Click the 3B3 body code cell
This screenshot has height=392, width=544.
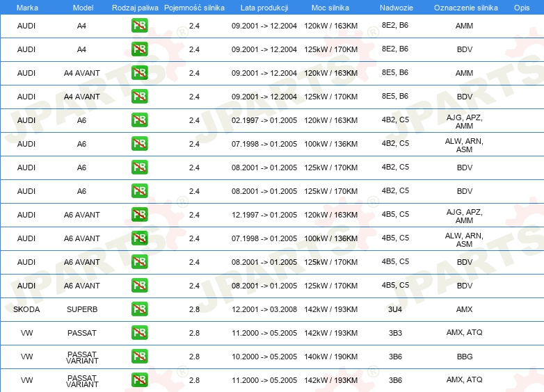click(395, 333)
